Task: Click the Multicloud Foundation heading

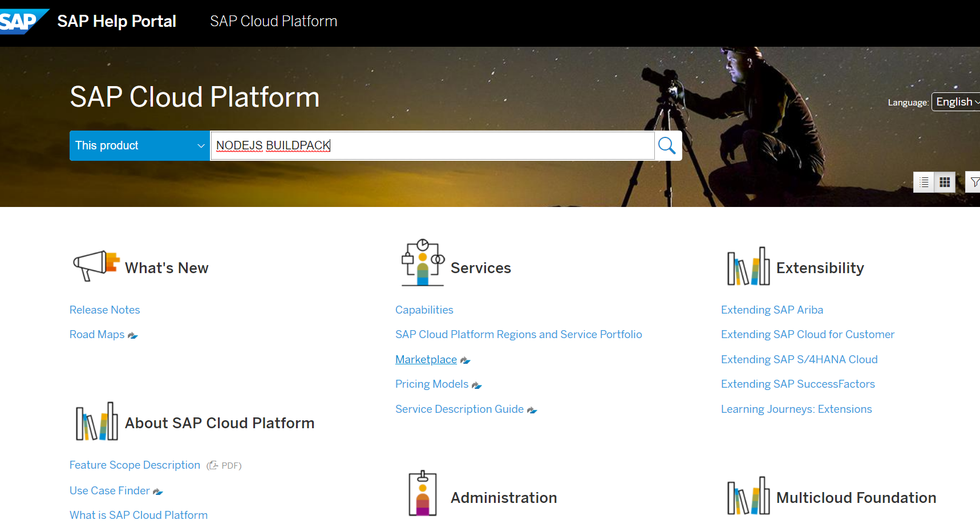Action: (x=856, y=498)
